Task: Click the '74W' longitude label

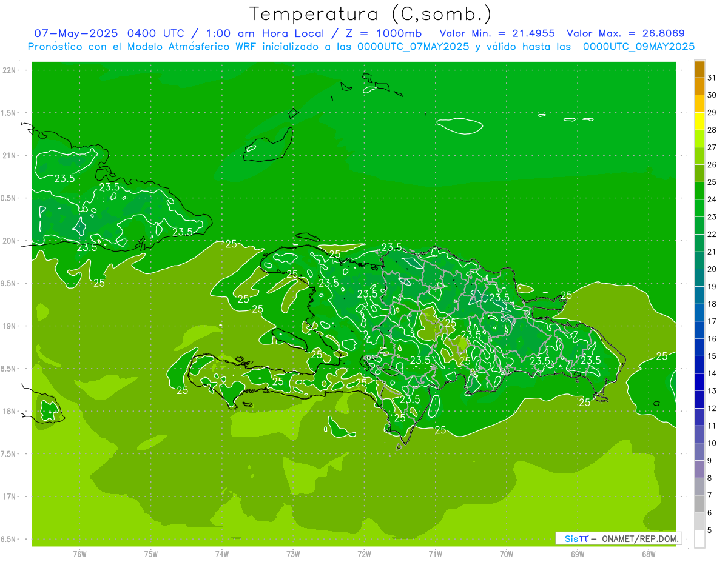Action: [x=221, y=554]
